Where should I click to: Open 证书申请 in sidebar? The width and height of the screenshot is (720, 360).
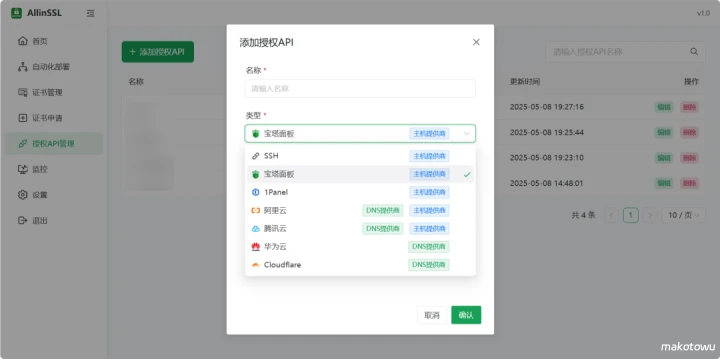tap(54, 118)
